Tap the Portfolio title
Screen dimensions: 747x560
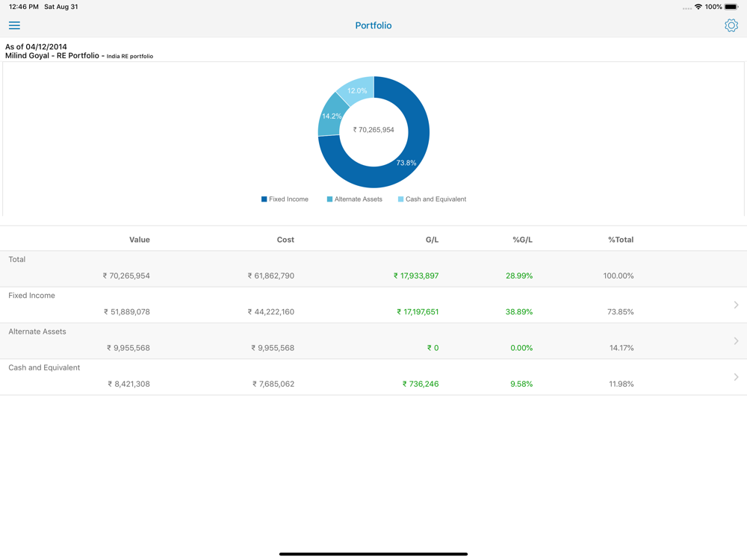click(x=373, y=25)
